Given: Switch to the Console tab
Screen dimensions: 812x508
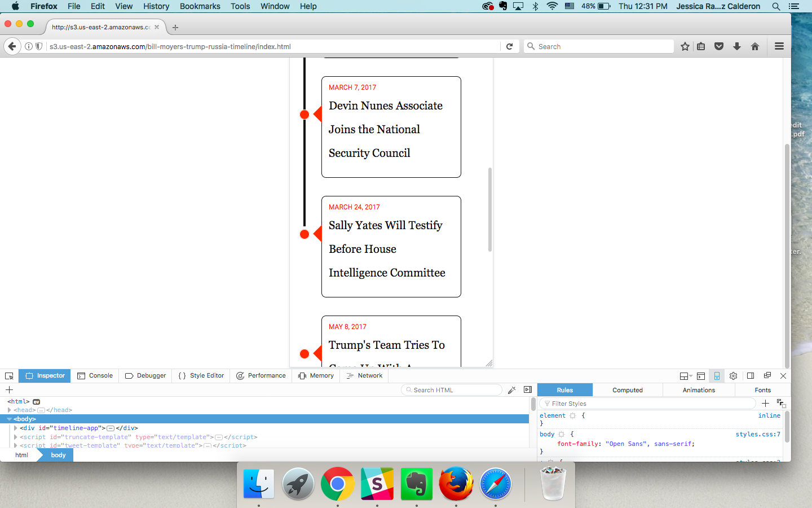Looking at the screenshot, I should [95, 376].
